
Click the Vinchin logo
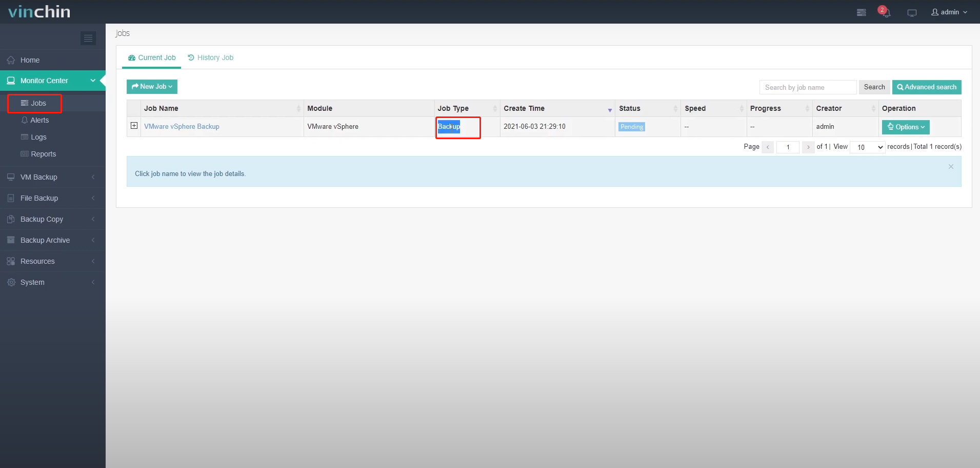pos(39,11)
